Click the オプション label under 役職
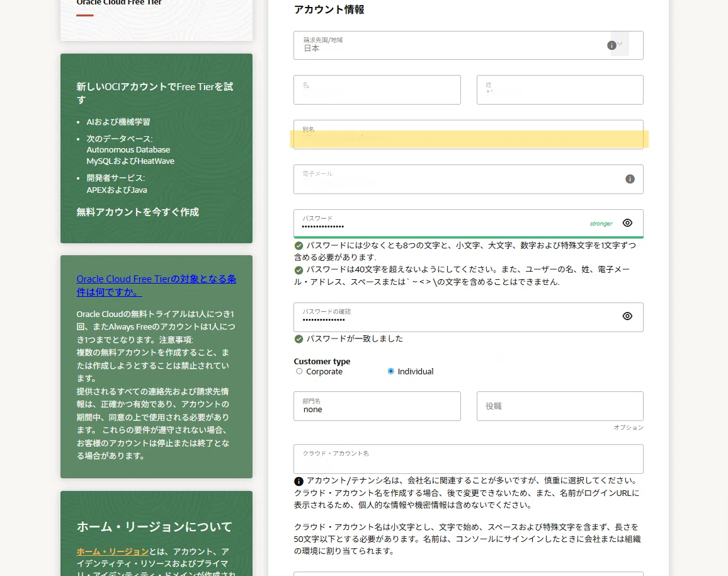 (x=628, y=427)
